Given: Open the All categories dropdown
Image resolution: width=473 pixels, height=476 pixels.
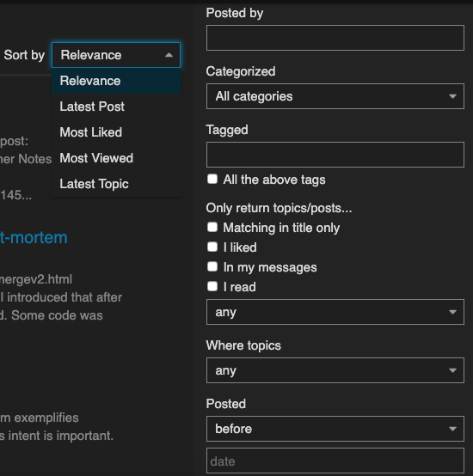Looking at the screenshot, I should 335,96.
